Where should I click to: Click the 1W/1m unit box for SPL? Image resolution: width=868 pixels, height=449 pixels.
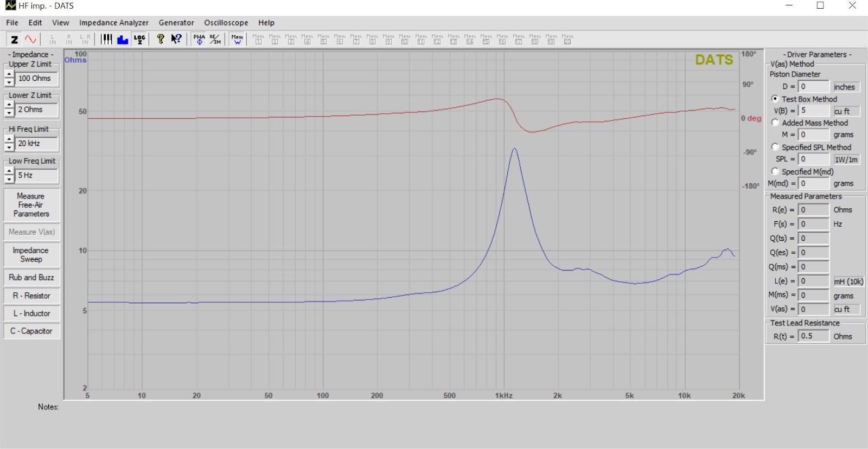click(x=847, y=159)
